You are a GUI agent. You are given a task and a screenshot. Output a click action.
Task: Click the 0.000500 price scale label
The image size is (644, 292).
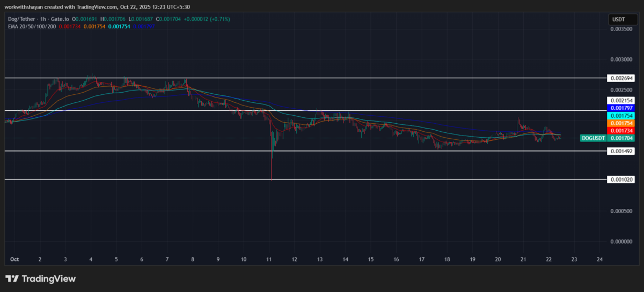coord(621,211)
